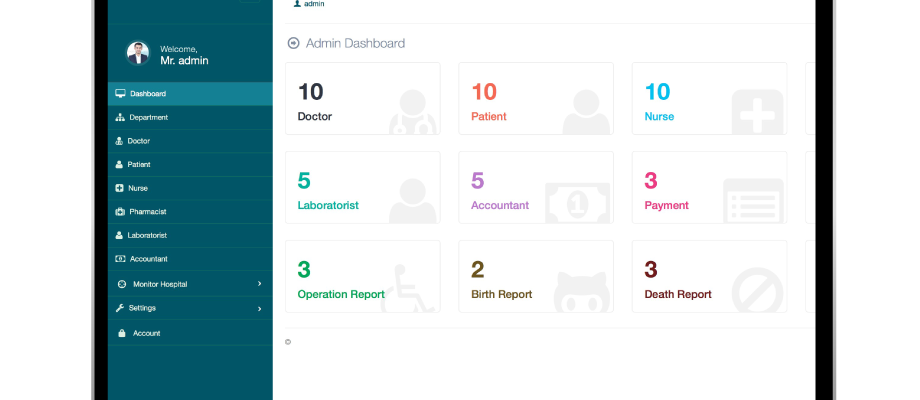
Task: Click the circle arrow icon beside Admin Dashboard
Action: (293, 43)
